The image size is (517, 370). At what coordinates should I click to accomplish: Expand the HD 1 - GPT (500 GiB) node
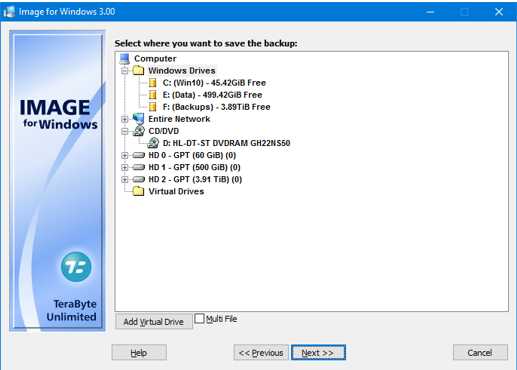tap(125, 167)
